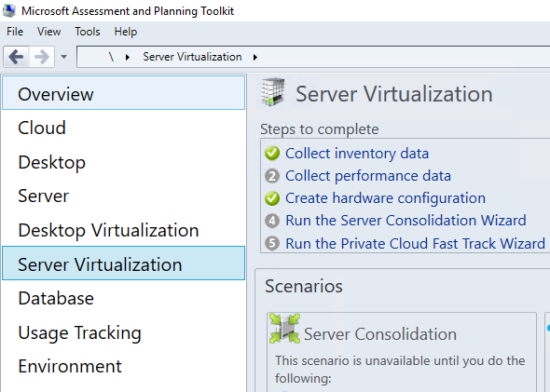The image size is (550, 392).
Task: Open the File menu
Action: 15,32
